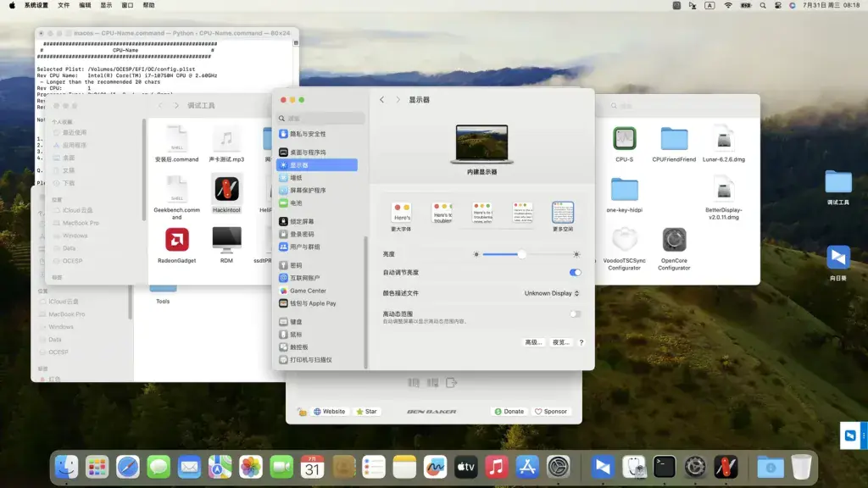Go back using the chevron beside 显示器
The height and width of the screenshot is (488, 868).
(382, 100)
